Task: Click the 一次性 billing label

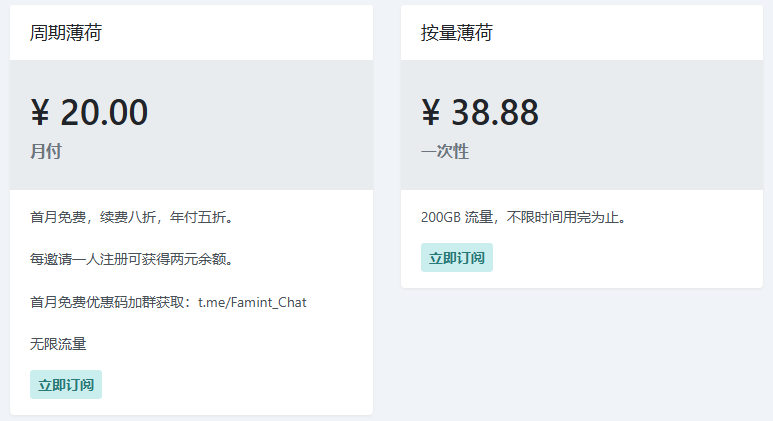Action: tap(445, 151)
